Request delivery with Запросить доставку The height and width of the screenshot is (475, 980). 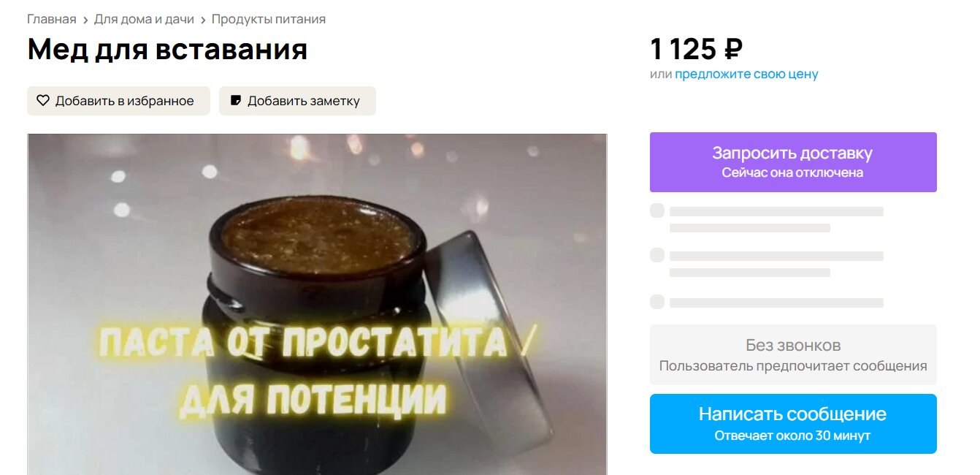(793, 162)
